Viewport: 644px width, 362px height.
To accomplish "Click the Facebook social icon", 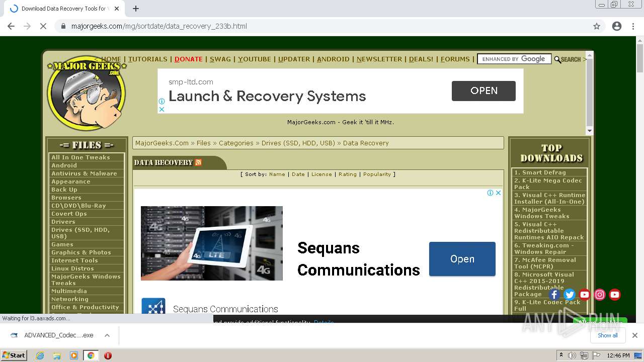I will [554, 295].
